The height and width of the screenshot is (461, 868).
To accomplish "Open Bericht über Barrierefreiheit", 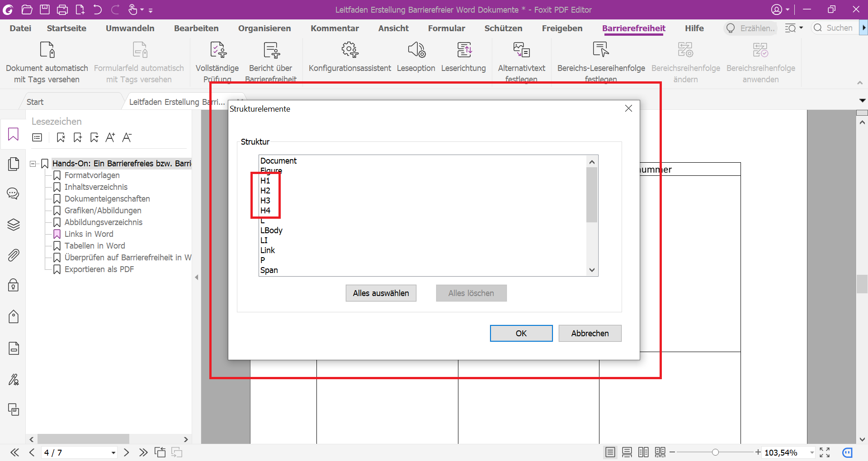I will (271, 50).
